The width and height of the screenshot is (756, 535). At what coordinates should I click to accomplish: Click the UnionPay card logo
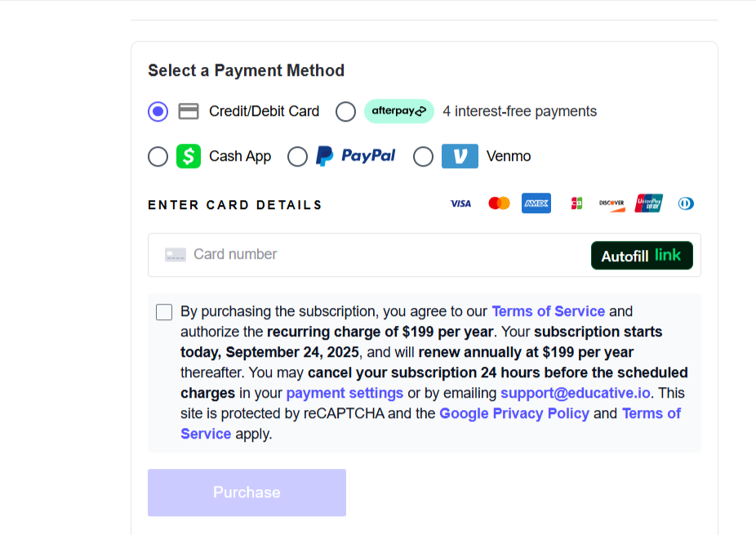point(649,203)
